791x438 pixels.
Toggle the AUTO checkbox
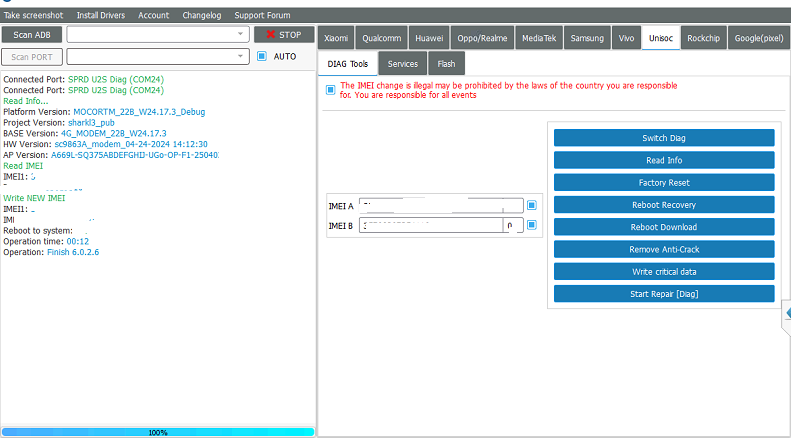(x=261, y=56)
